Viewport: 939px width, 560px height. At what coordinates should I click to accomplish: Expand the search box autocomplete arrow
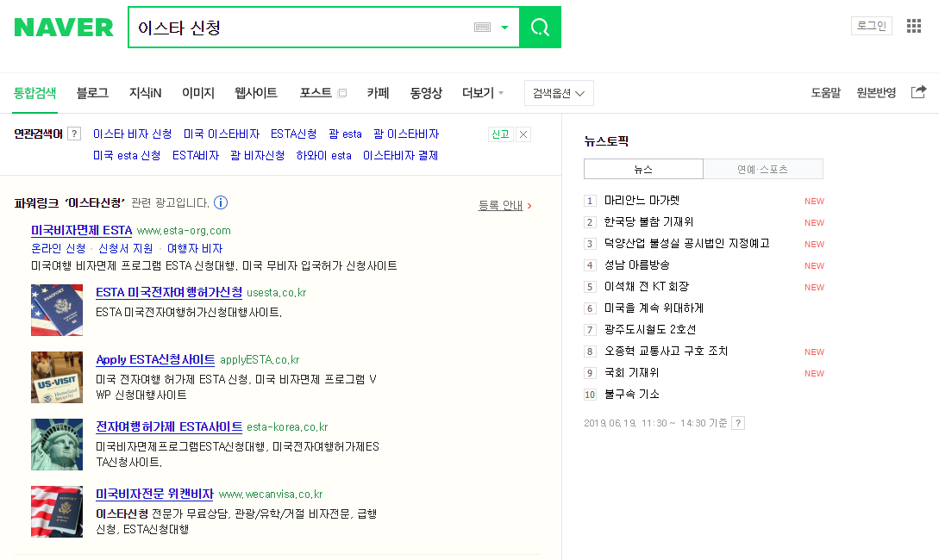504,28
